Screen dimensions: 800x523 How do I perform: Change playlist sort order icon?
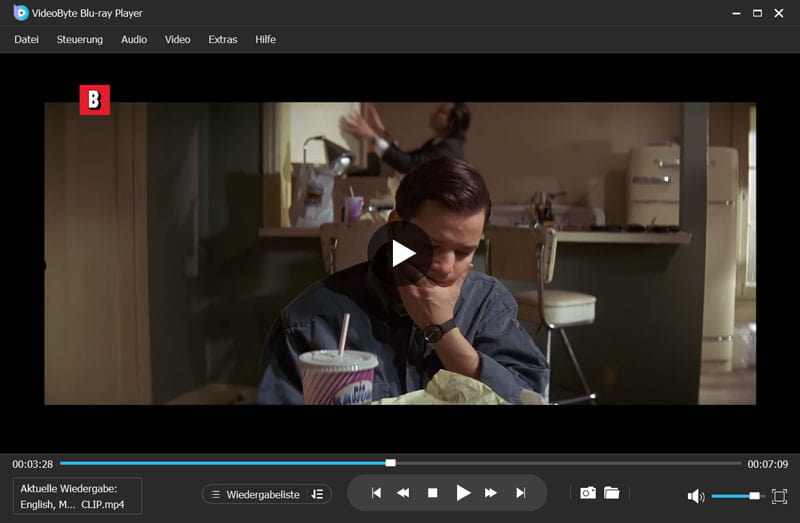pos(317,494)
